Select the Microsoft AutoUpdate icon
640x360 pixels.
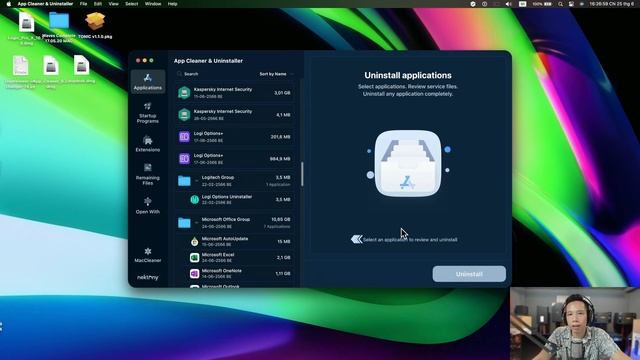pos(195,242)
